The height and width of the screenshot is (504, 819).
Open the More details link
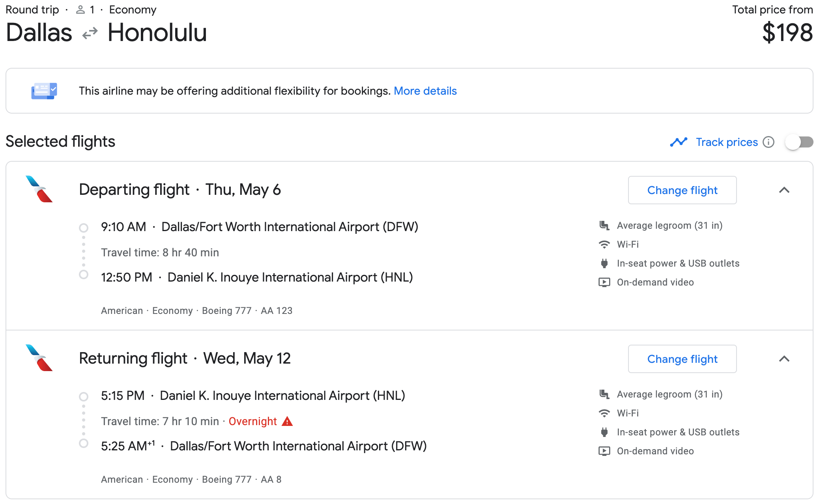pos(425,91)
